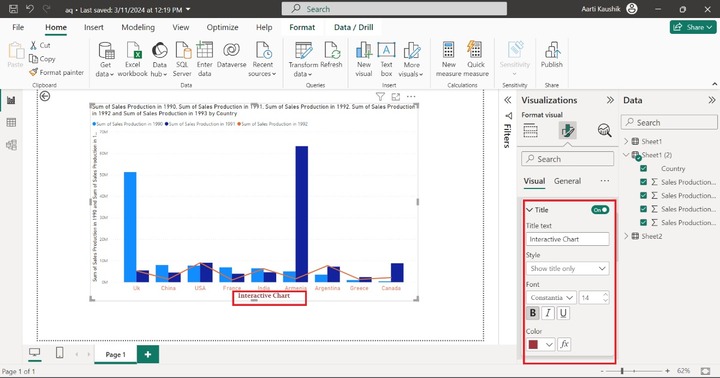Uncheck the first Sales Production checkbox
The height and width of the screenshot is (378, 720).
pyautogui.click(x=643, y=182)
